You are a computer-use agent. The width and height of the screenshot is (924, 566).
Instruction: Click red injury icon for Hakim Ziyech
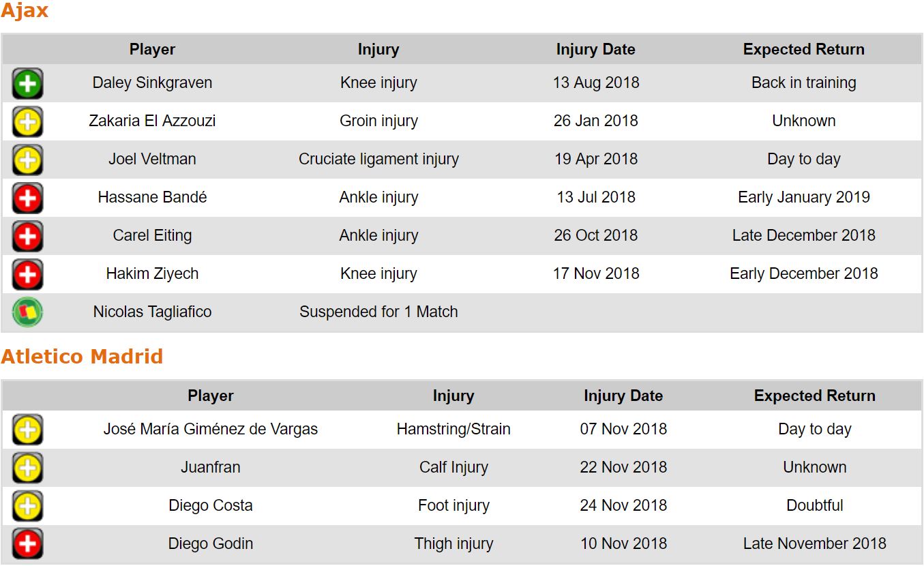tap(27, 275)
